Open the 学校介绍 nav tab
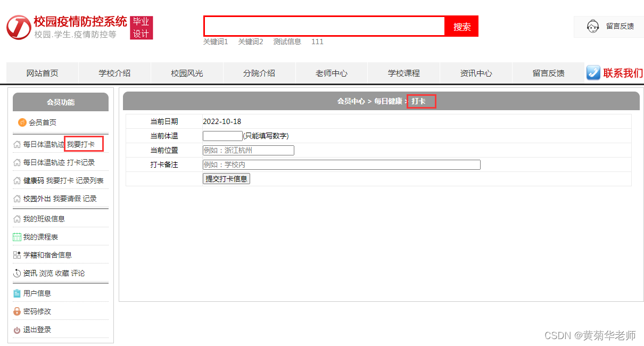644x346 pixels. (115, 73)
